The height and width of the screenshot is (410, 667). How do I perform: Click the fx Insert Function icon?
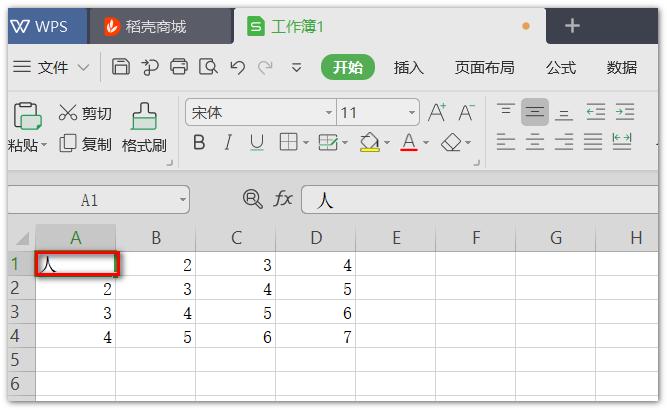pos(283,199)
